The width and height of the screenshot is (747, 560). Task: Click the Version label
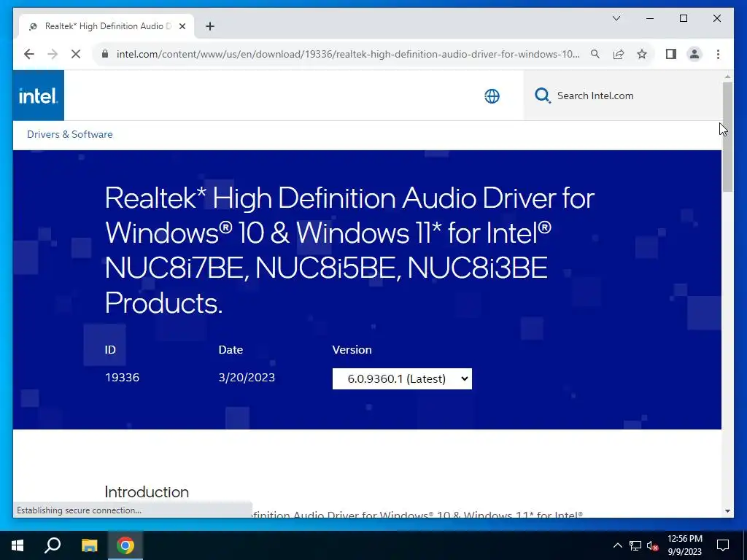click(352, 349)
